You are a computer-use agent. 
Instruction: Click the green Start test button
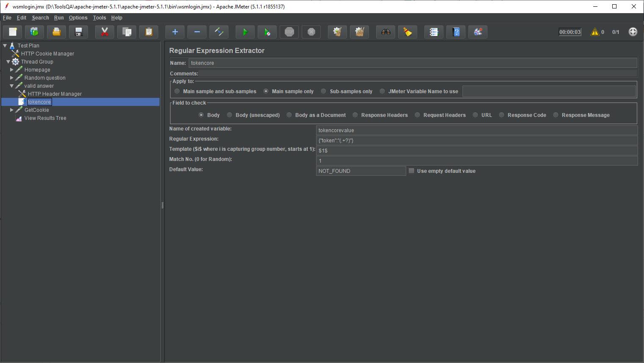point(245,32)
